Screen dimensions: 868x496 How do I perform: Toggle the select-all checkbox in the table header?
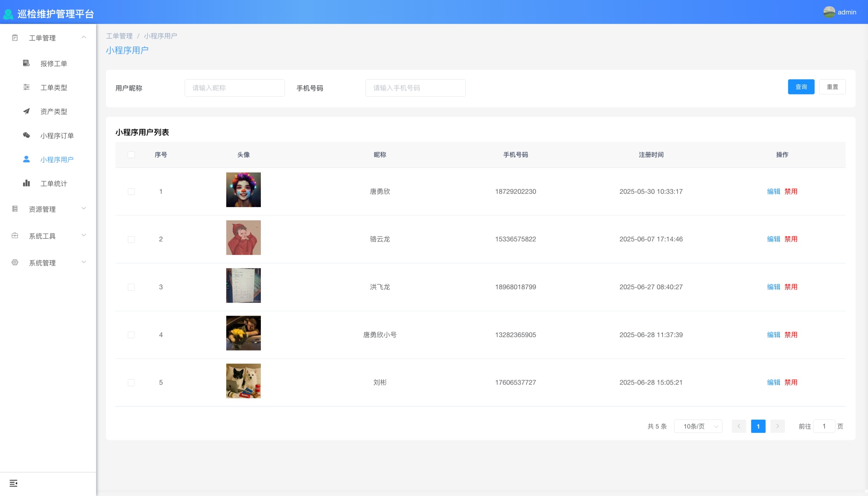pyautogui.click(x=131, y=155)
